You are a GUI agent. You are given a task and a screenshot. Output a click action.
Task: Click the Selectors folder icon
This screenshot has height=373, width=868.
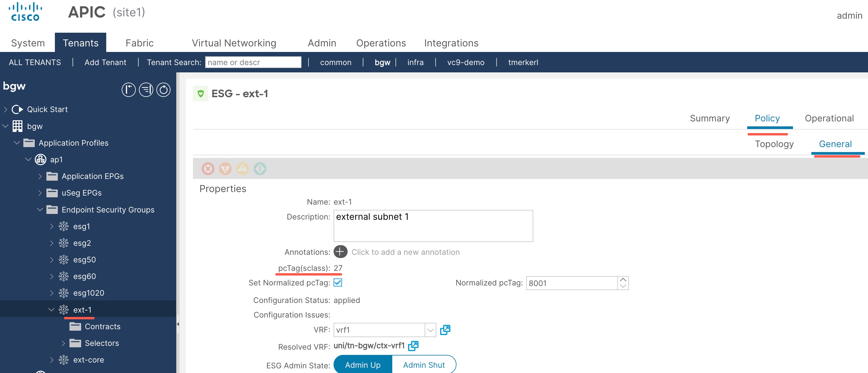(75, 343)
